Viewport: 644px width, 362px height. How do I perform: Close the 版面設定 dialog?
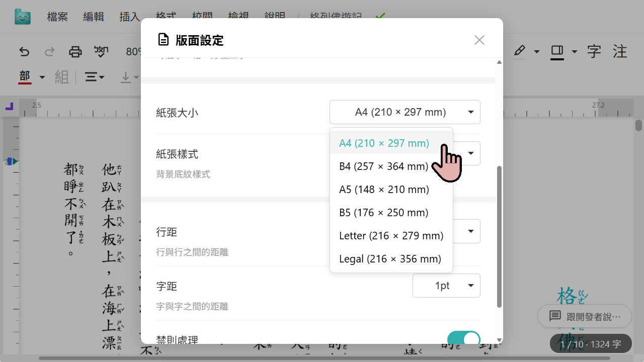[x=479, y=40]
